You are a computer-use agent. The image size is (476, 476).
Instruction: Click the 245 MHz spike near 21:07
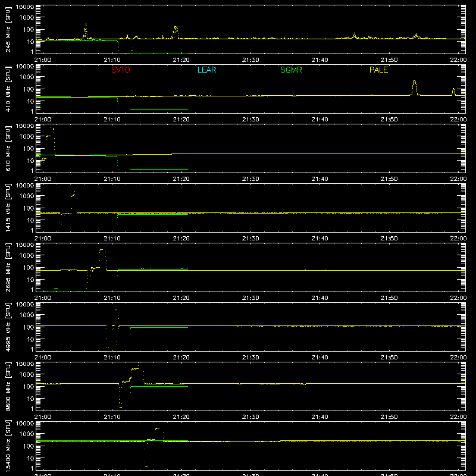click(x=86, y=31)
